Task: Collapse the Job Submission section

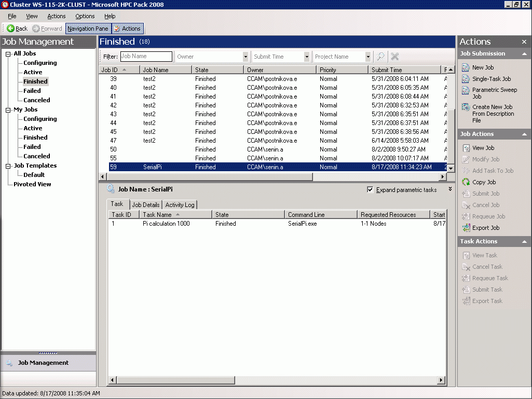Action: pos(524,53)
